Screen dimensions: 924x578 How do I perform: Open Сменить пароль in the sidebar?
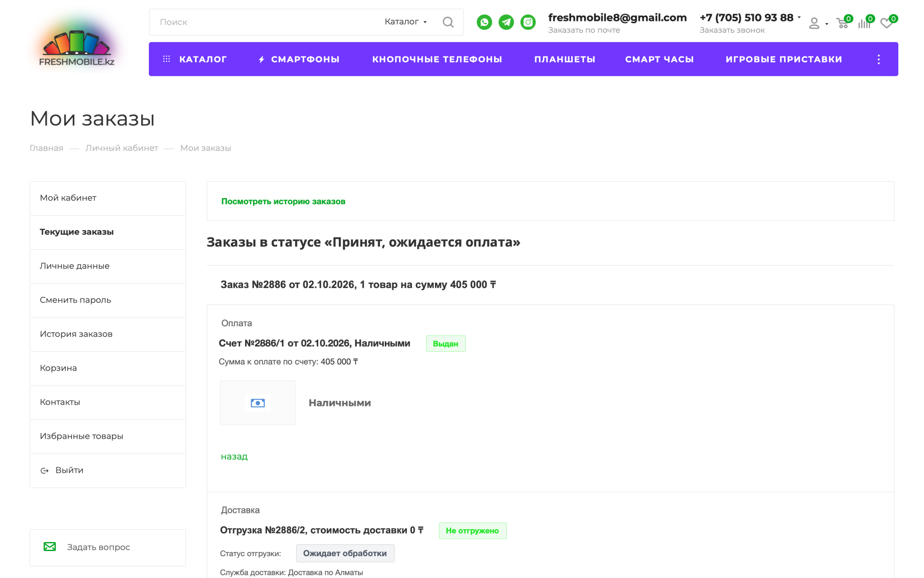click(108, 300)
